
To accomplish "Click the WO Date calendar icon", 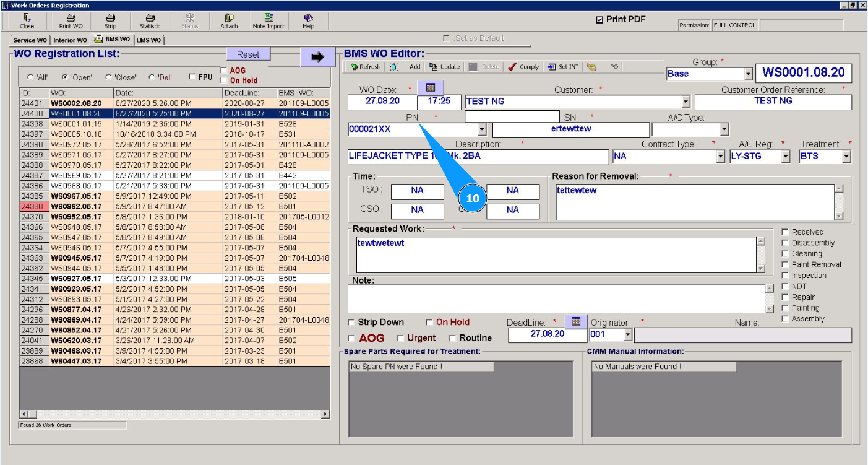I will pyautogui.click(x=431, y=87).
